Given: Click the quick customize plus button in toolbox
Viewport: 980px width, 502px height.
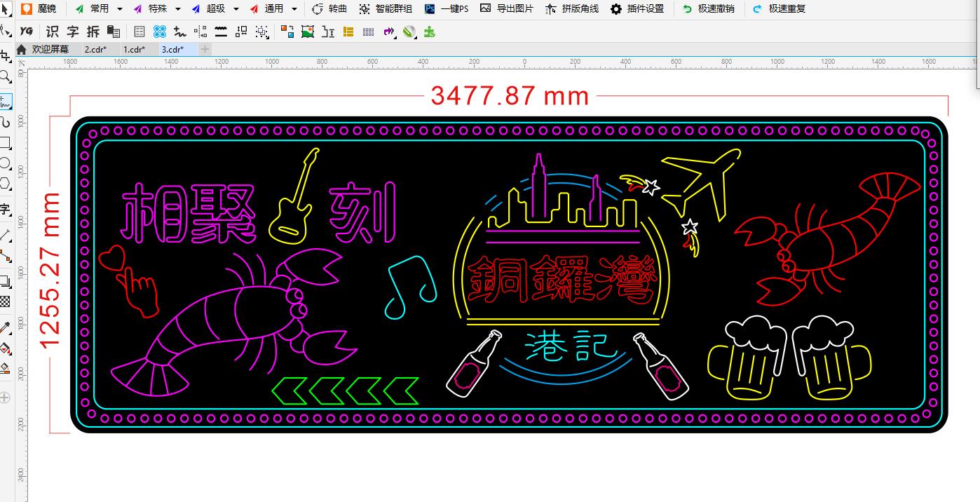Looking at the screenshot, I should pyautogui.click(x=5, y=398).
